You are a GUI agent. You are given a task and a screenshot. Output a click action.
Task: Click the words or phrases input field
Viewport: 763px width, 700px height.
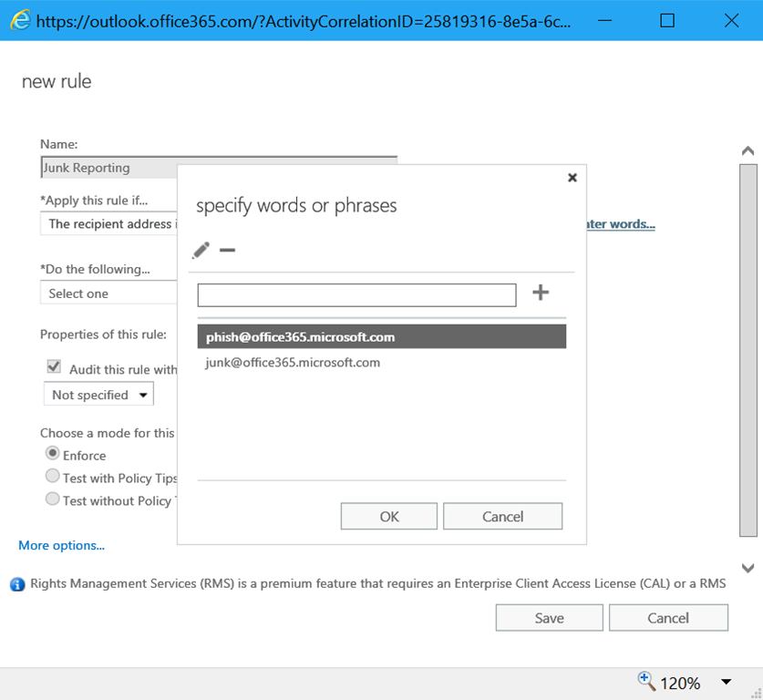pos(356,295)
